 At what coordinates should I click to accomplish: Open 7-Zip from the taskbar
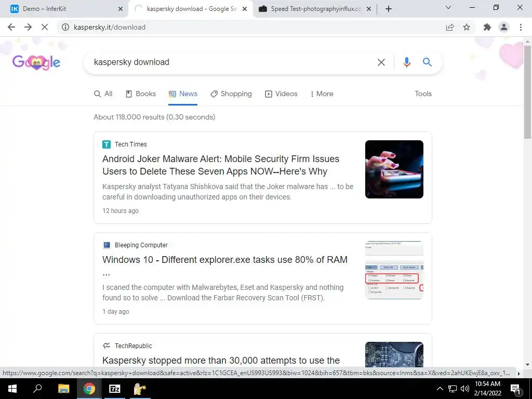click(115, 389)
